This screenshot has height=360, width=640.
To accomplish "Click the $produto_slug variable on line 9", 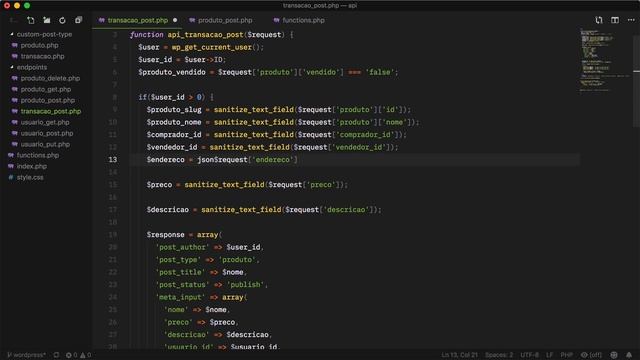I will pos(174,110).
